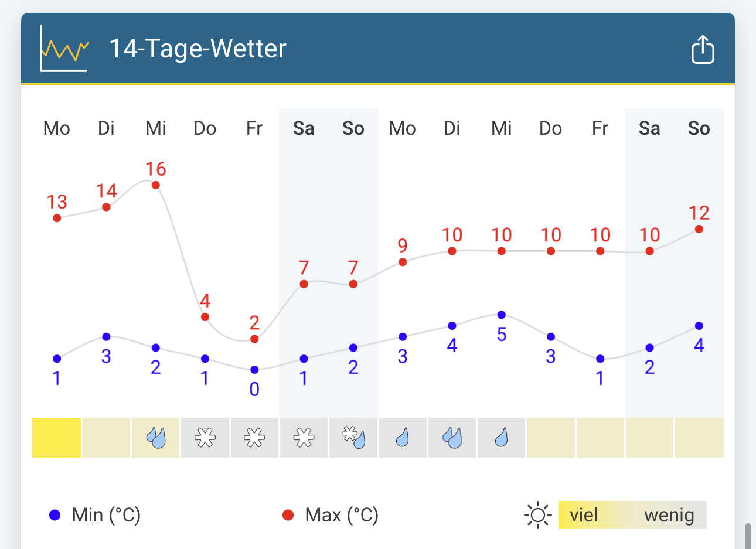Select the 0 degree min point on Fr
756x549 pixels.
[x=254, y=370]
